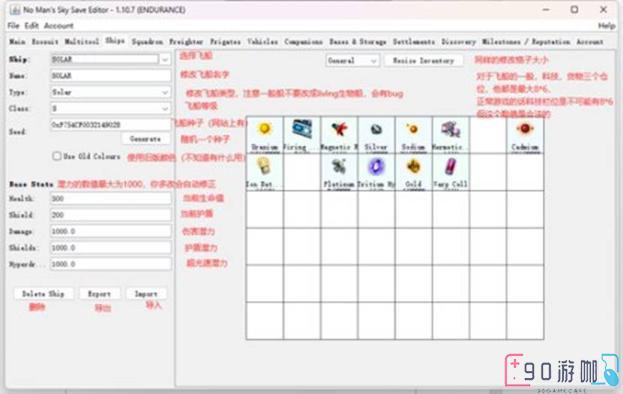Switch to the Multitool tab
This screenshot has width=623, height=394.
point(82,42)
